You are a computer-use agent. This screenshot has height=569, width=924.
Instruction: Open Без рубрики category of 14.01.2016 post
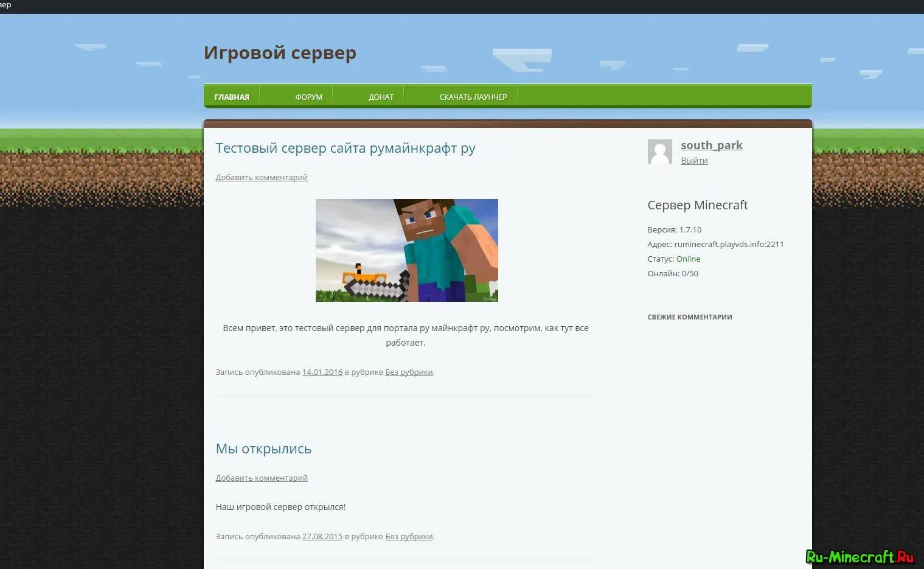pyautogui.click(x=409, y=372)
